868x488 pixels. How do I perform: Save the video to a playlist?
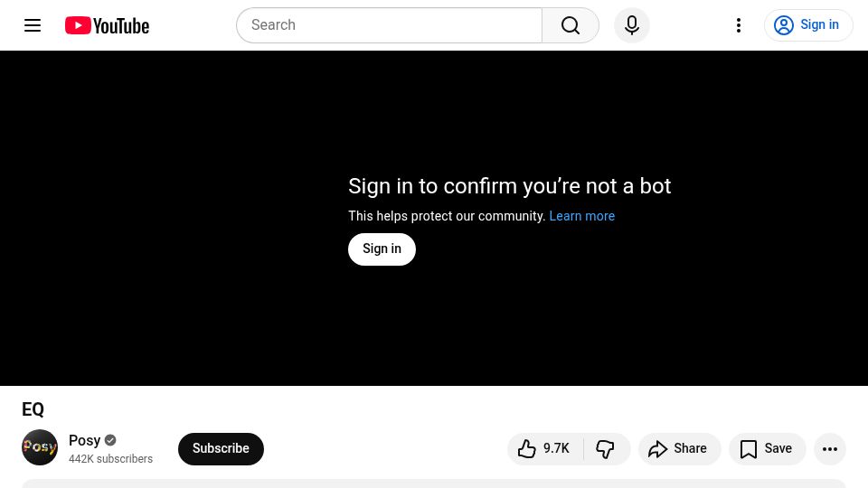click(767, 449)
